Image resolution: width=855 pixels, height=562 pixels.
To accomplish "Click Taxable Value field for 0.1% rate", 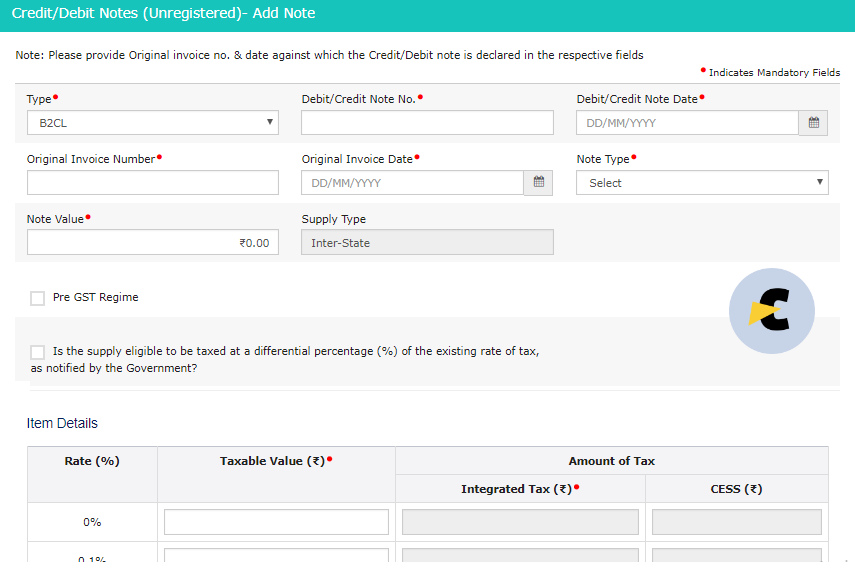I will point(276,555).
